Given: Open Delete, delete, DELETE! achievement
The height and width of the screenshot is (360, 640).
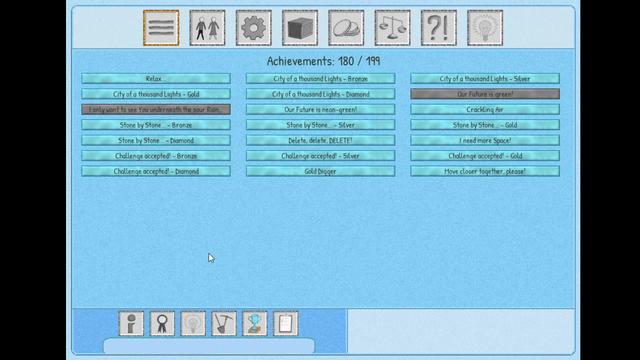Looking at the screenshot, I should pyautogui.click(x=320, y=140).
